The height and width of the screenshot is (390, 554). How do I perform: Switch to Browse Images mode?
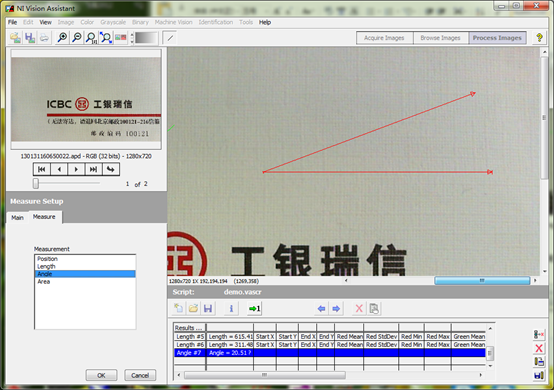pos(441,38)
